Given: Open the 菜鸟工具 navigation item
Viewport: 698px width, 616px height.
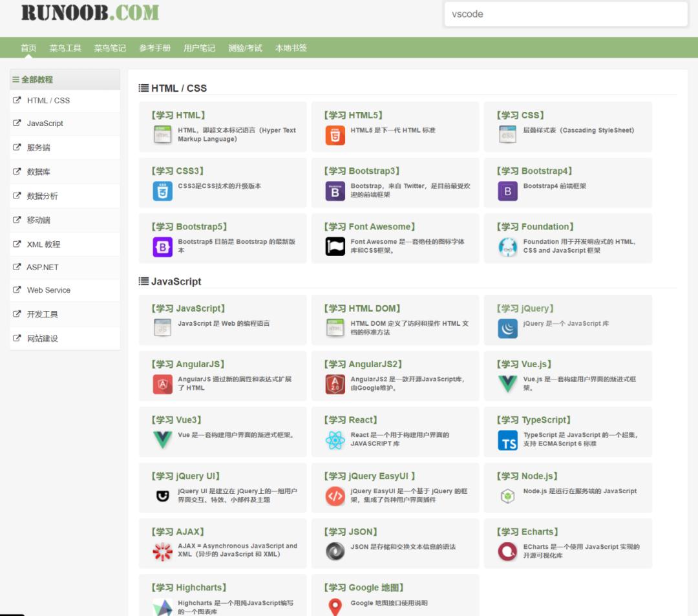Looking at the screenshot, I should coord(65,48).
